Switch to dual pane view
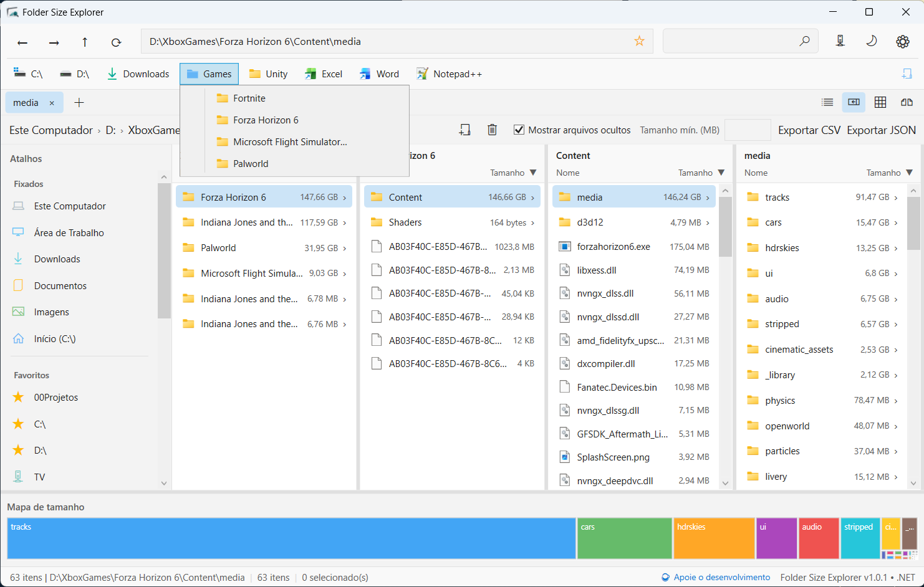924x587 pixels. [907, 102]
